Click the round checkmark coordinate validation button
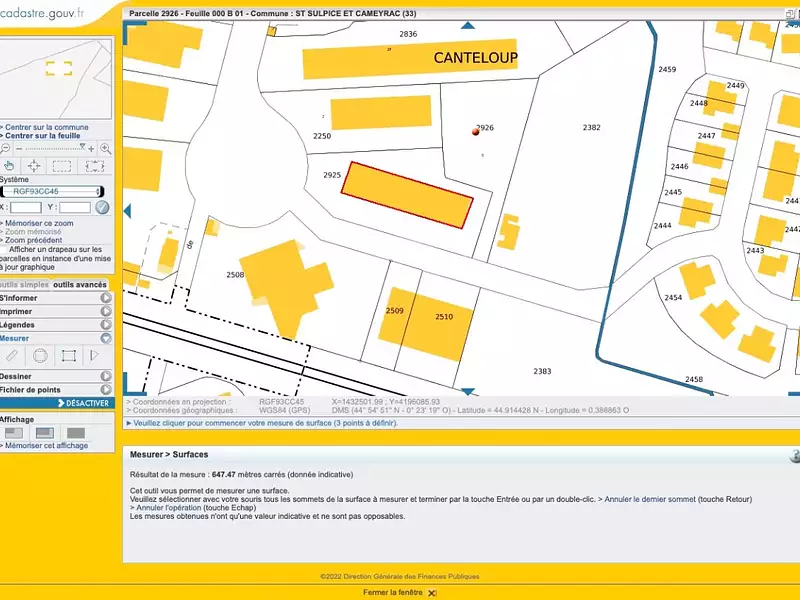 [102, 207]
